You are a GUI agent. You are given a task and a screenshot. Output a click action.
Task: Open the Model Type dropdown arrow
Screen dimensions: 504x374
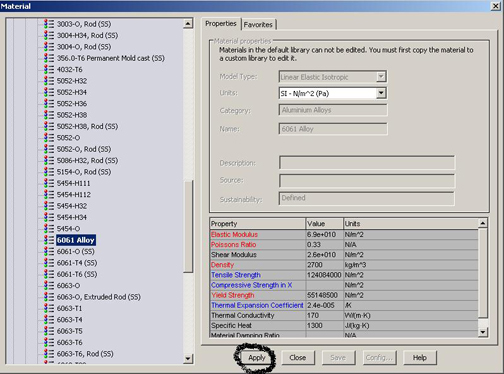coord(381,77)
